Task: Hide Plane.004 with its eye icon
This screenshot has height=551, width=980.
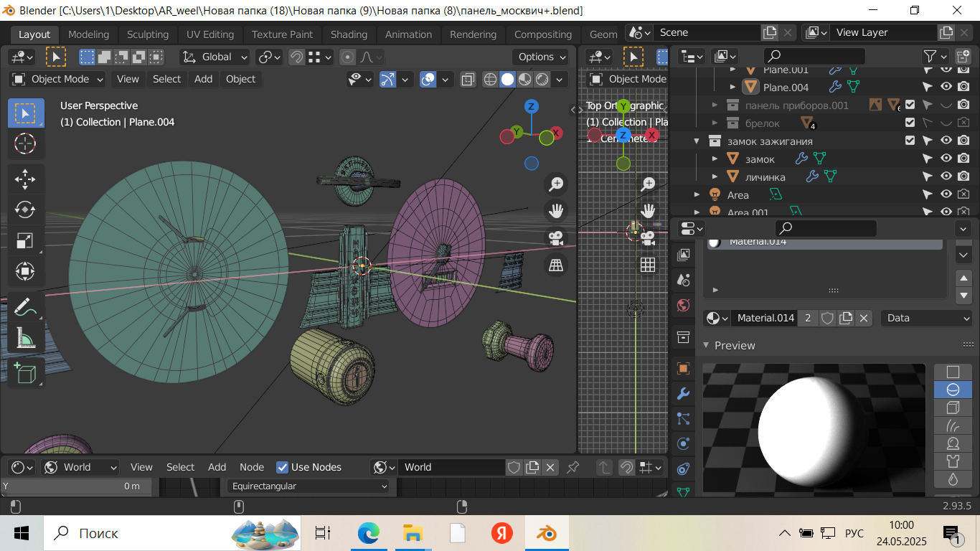Action: pyautogui.click(x=946, y=87)
